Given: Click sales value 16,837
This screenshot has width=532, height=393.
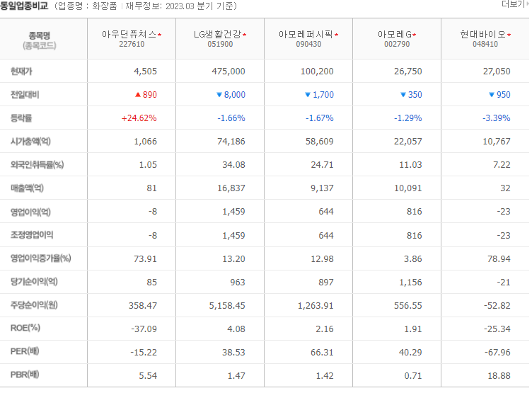Looking at the screenshot, I should 231,188.
